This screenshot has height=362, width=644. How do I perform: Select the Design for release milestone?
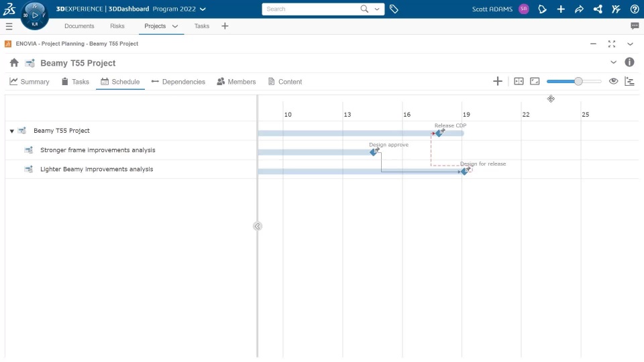464,172
